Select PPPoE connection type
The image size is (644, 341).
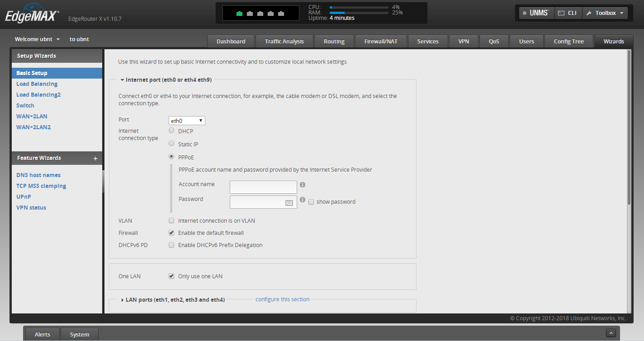171,157
